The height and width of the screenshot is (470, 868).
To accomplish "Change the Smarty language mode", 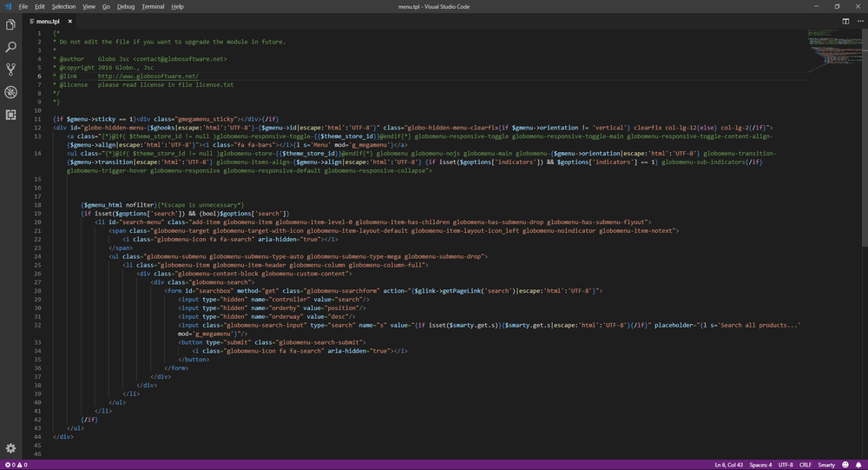I will (825, 465).
